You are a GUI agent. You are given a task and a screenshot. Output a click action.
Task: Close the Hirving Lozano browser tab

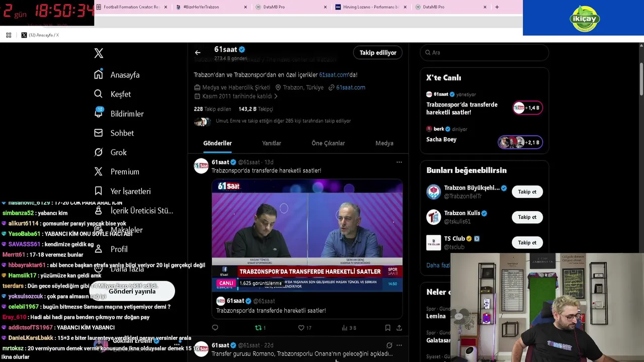(405, 7)
